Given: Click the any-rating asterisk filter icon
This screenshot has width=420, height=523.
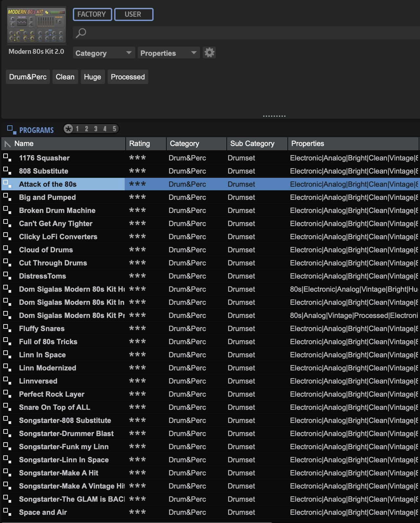Looking at the screenshot, I should (68, 129).
